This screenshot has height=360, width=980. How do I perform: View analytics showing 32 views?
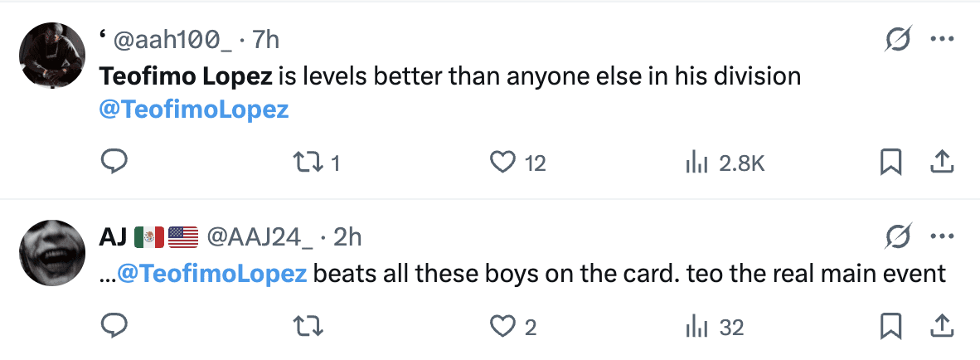[x=695, y=327]
